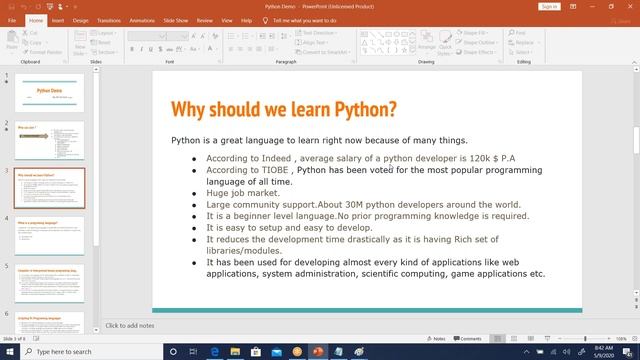640x360 pixels.
Task: Click to add notes field
Action: tap(129, 326)
